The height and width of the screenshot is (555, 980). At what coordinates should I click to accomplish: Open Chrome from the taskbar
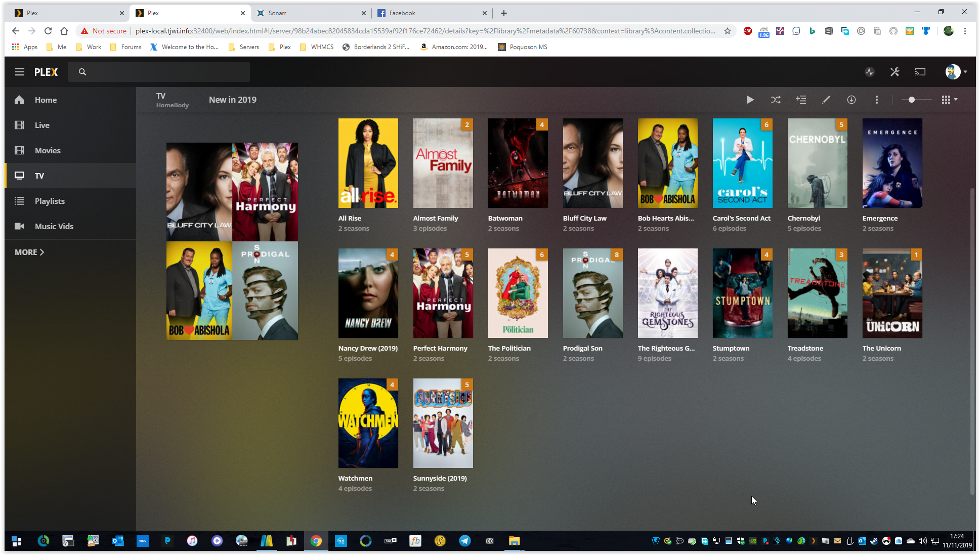pyautogui.click(x=316, y=541)
